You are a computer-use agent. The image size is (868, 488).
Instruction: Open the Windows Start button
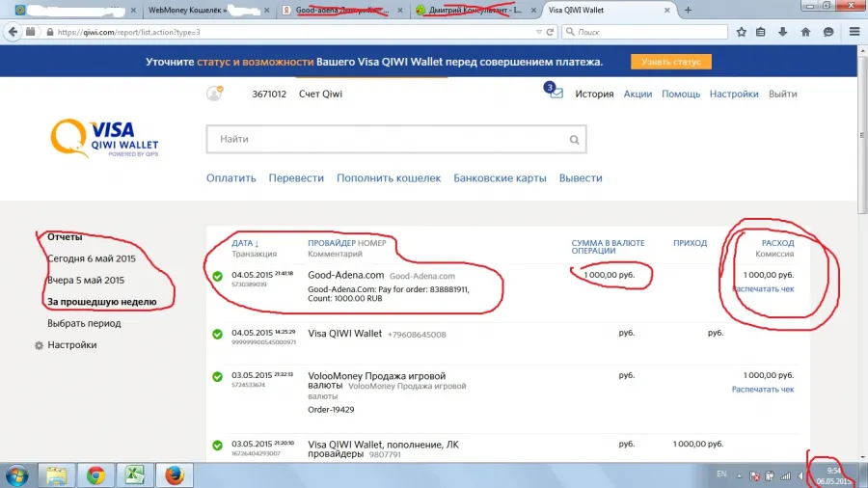(17, 475)
